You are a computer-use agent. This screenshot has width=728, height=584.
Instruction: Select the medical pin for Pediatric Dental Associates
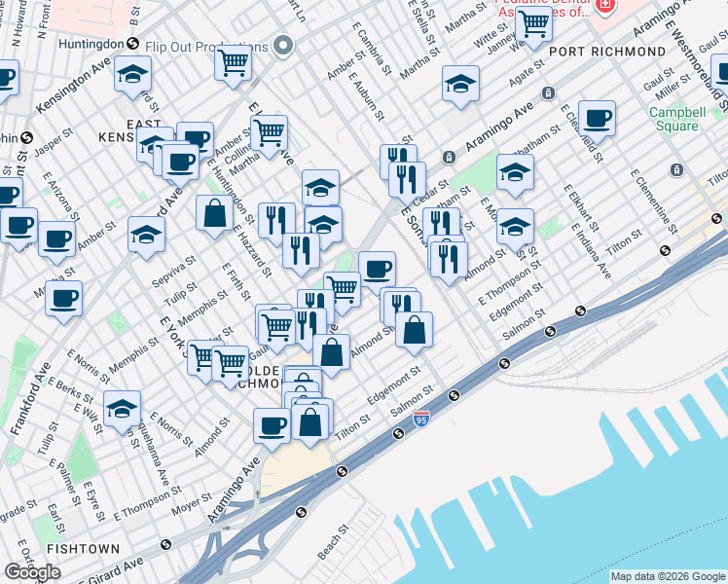[x=605, y=6]
